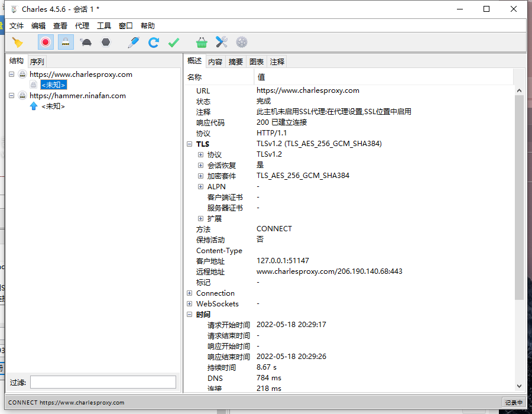Click the host icon next to www.charlesproxy.com

22,75
